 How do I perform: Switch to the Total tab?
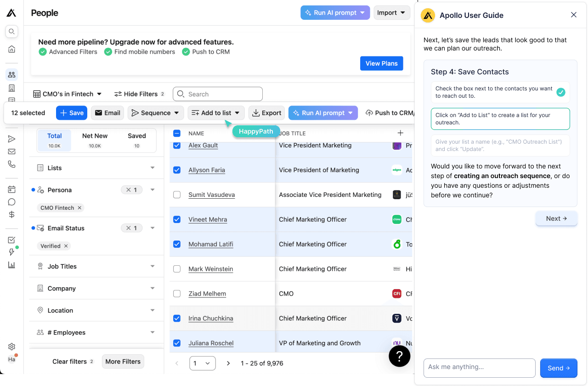pos(55,140)
